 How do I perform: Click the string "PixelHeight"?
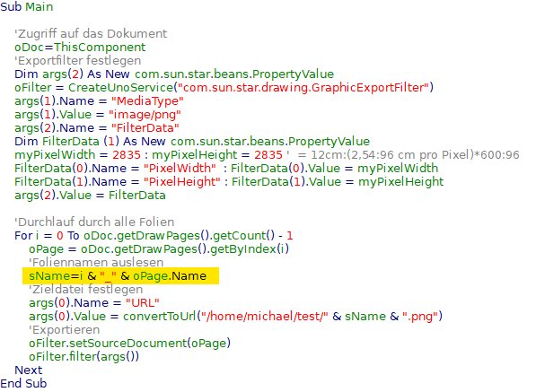click(182, 182)
